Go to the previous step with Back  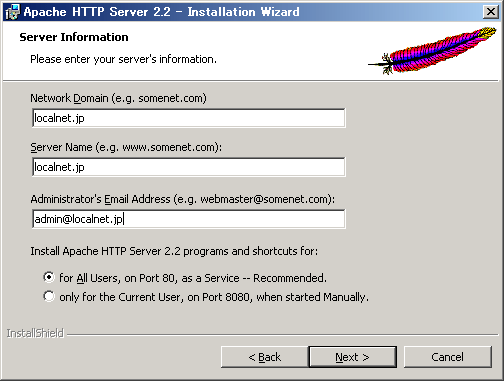coord(265,357)
